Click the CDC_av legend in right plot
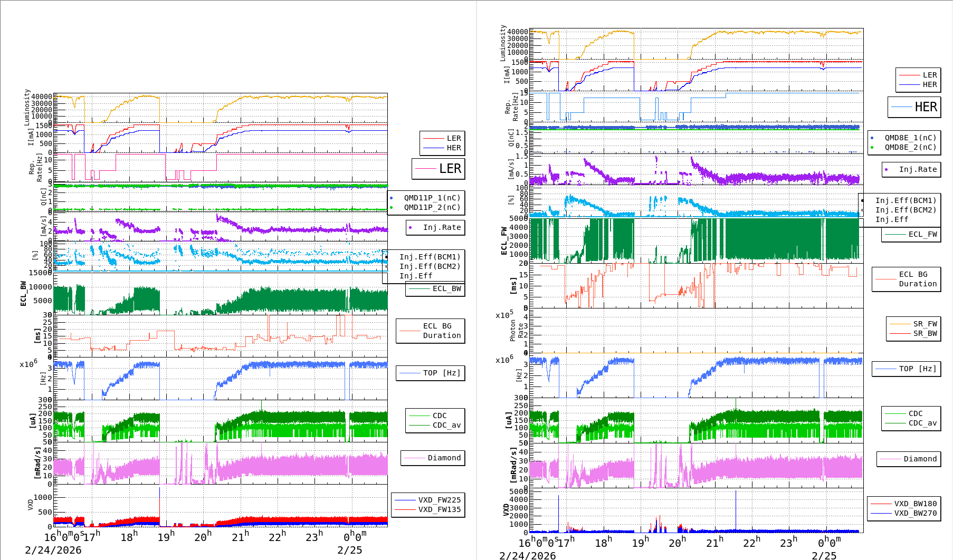Image resolution: width=953 pixels, height=560 pixels. pos(922,423)
